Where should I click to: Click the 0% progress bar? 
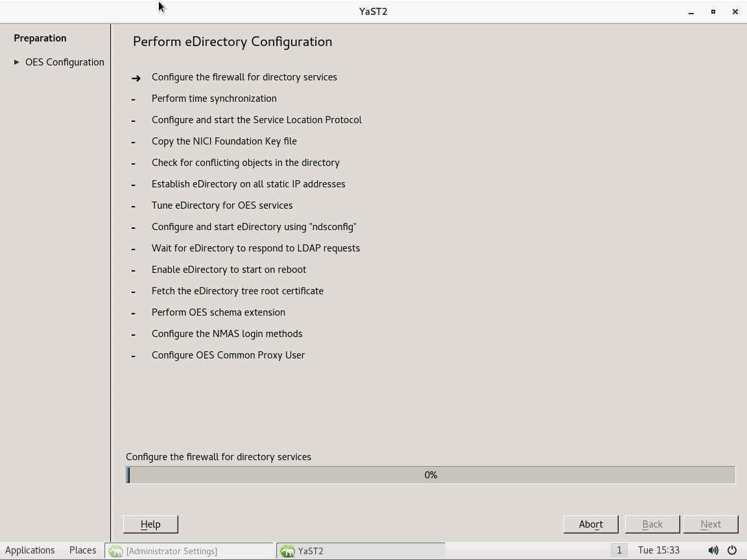(431, 474)
